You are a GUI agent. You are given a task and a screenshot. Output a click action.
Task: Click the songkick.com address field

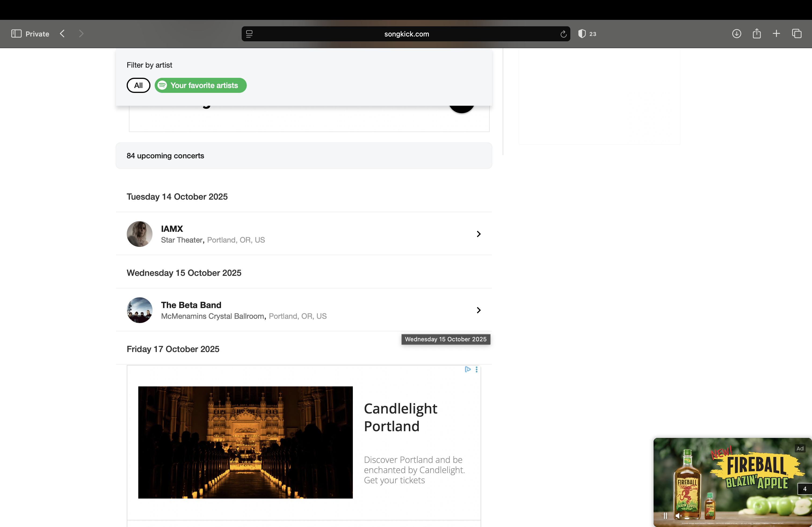click(x=406, y=34)
